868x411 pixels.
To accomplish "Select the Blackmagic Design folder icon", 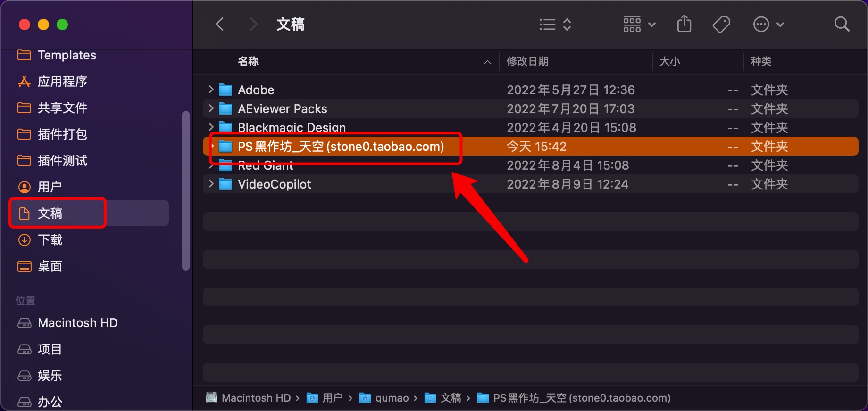I will tap(225, 127).
